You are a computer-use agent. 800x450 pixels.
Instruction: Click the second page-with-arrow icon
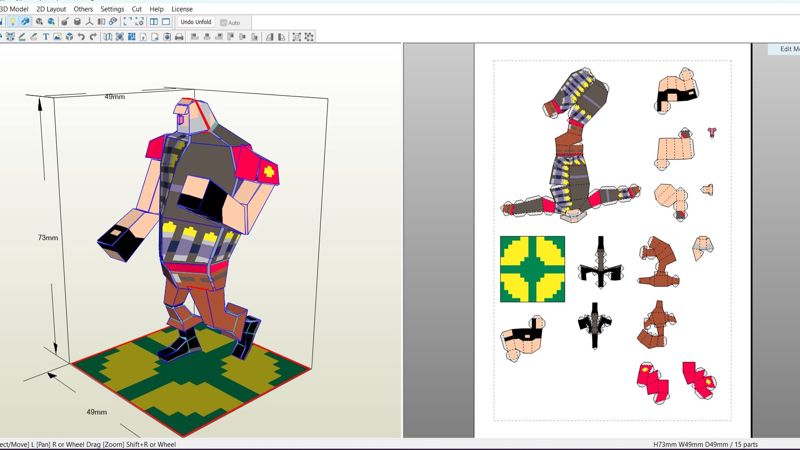click(155, 37)
